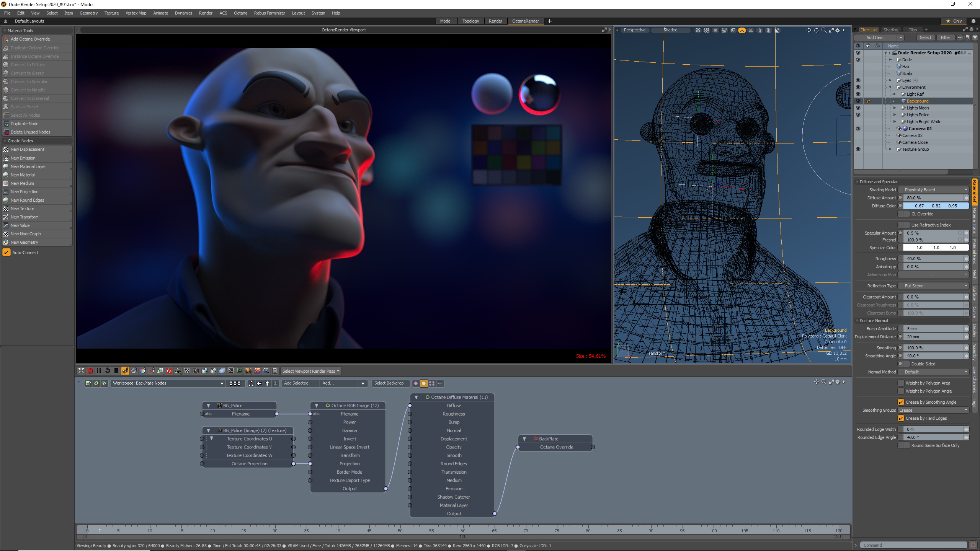Image resolution: width=980 pixels, height=551 pixels.
Task: Hide the Camera 01 item via eye icon
Action: pos(858,129)
